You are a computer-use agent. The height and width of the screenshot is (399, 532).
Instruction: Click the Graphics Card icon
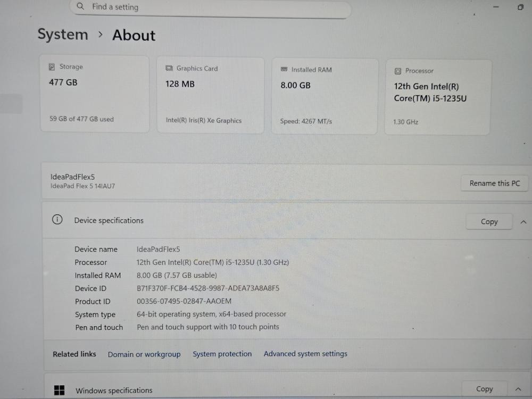169,68
